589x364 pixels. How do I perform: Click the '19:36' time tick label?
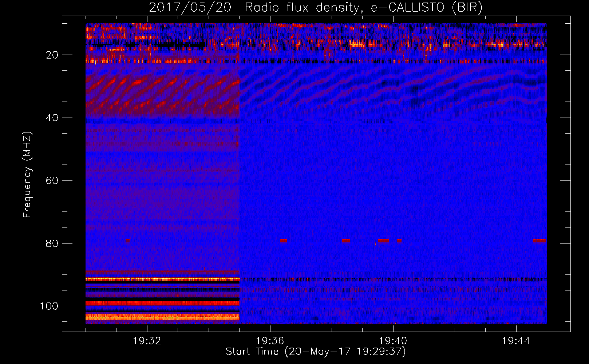pos(270,341)
